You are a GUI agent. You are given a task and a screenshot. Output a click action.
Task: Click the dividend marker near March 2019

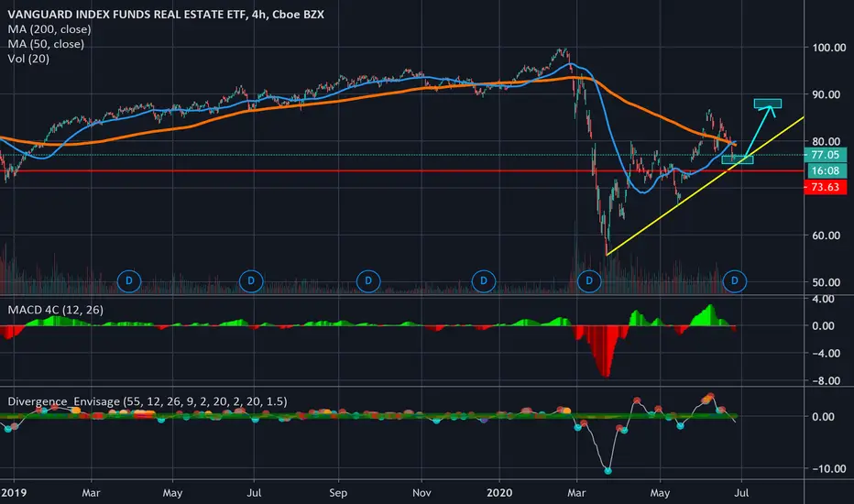(x=129, y=281)
